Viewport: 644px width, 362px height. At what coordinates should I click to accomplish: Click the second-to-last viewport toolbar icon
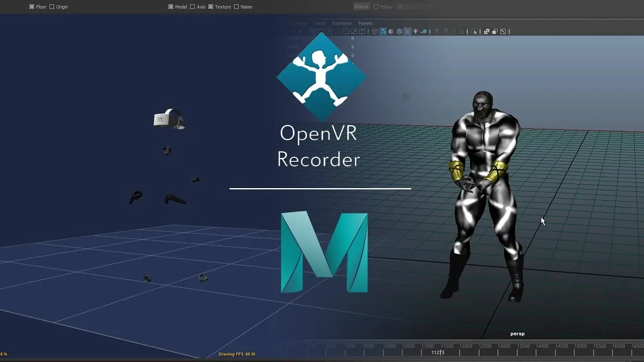[x=495, y=31]
